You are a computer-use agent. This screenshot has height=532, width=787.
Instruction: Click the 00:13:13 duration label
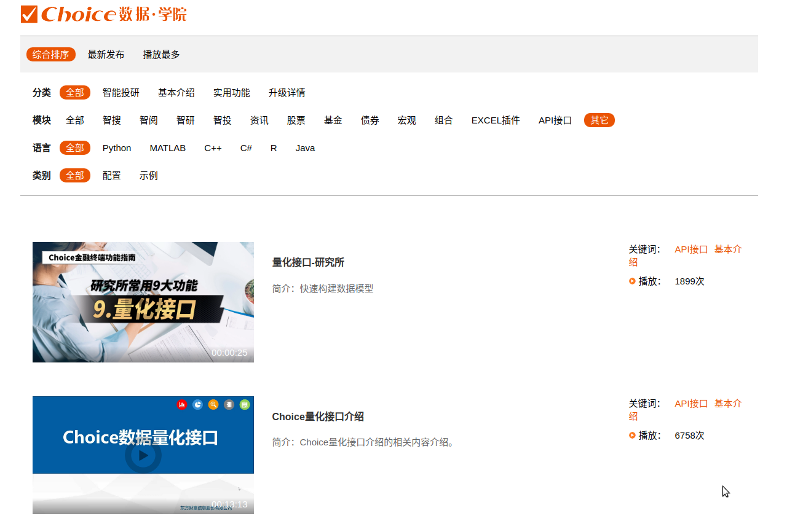[x=229, y=504]
